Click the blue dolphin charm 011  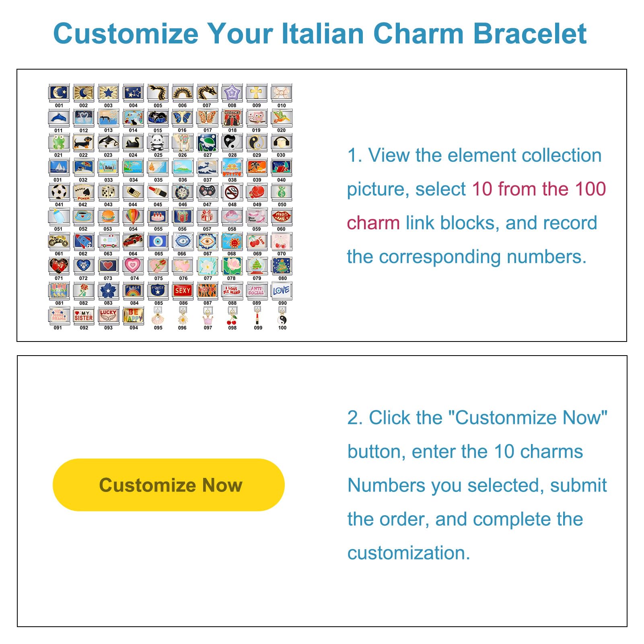click(59, 118)
